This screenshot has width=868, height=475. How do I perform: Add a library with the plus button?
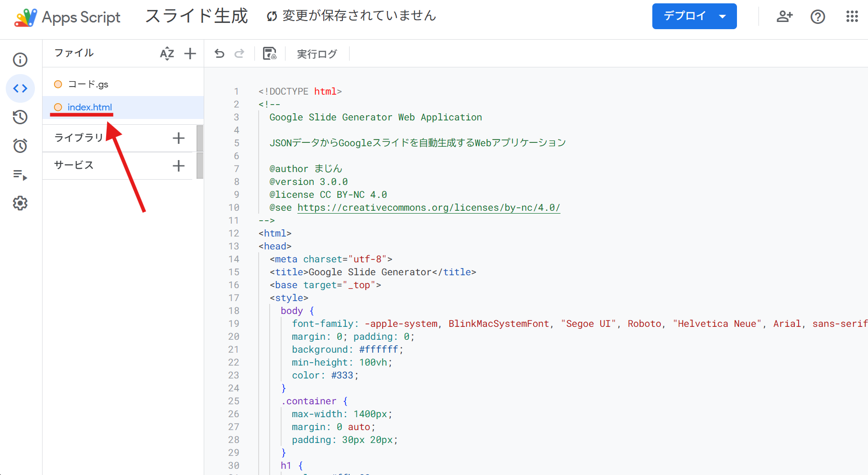178,138
